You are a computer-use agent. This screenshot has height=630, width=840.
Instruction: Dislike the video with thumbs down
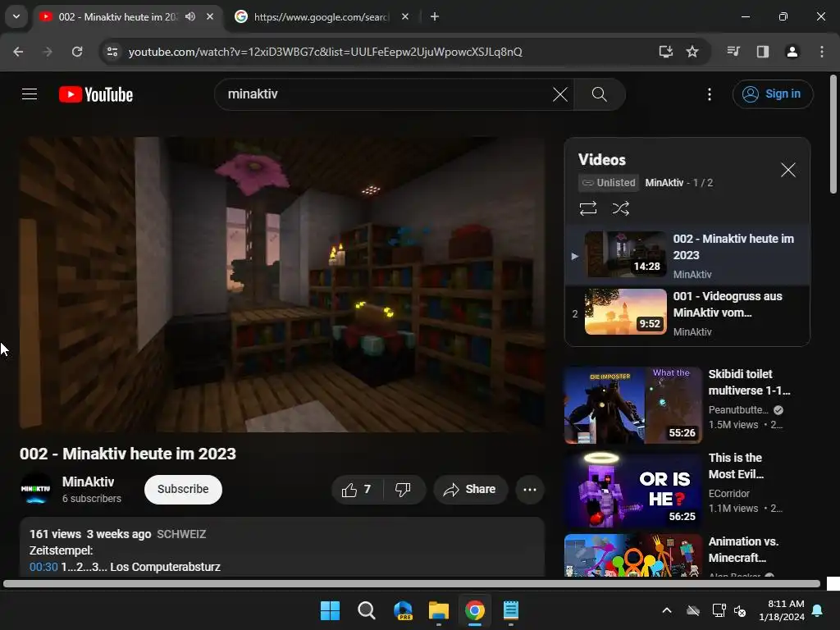point(403,489)
